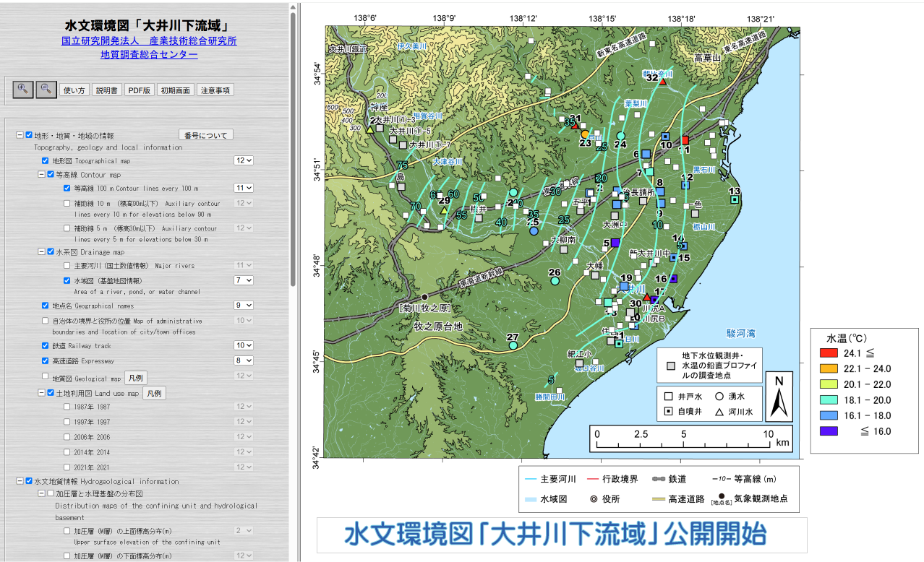924x562 pixels.
Task: Open the order dropdown for 等高線 100 m
Action: [244, 188]
